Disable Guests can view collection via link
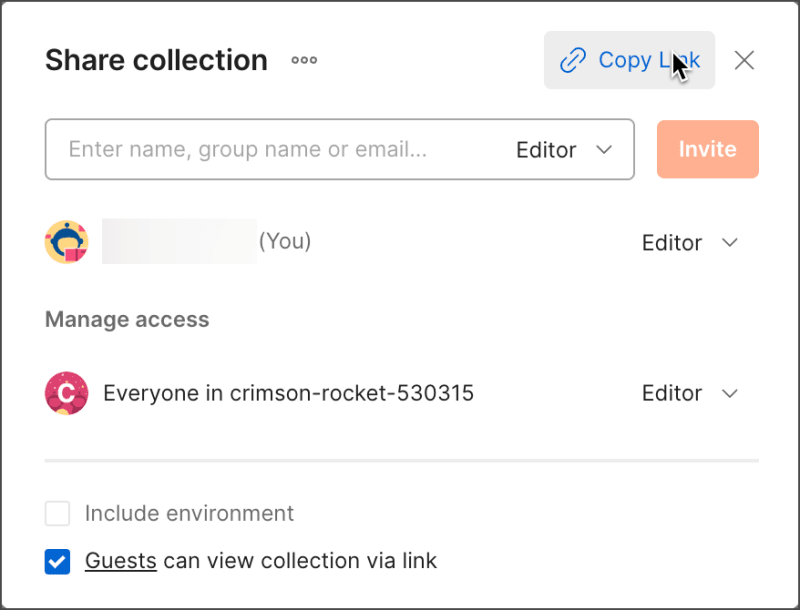Image resolution: width=800 pixels, height=610 pixels. tap(57, 561)
